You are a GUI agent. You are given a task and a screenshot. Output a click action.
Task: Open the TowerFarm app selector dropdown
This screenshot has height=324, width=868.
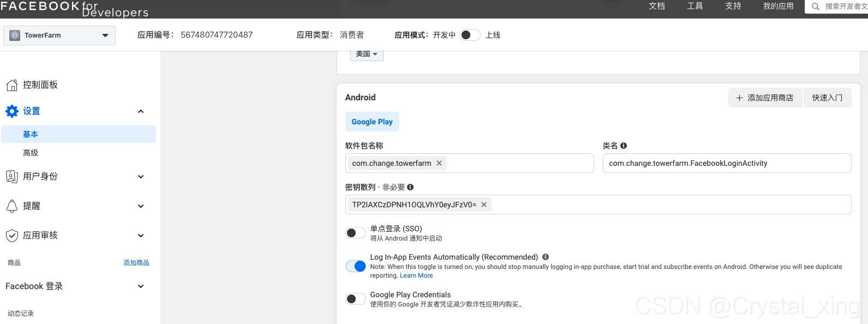click(59, 35)
